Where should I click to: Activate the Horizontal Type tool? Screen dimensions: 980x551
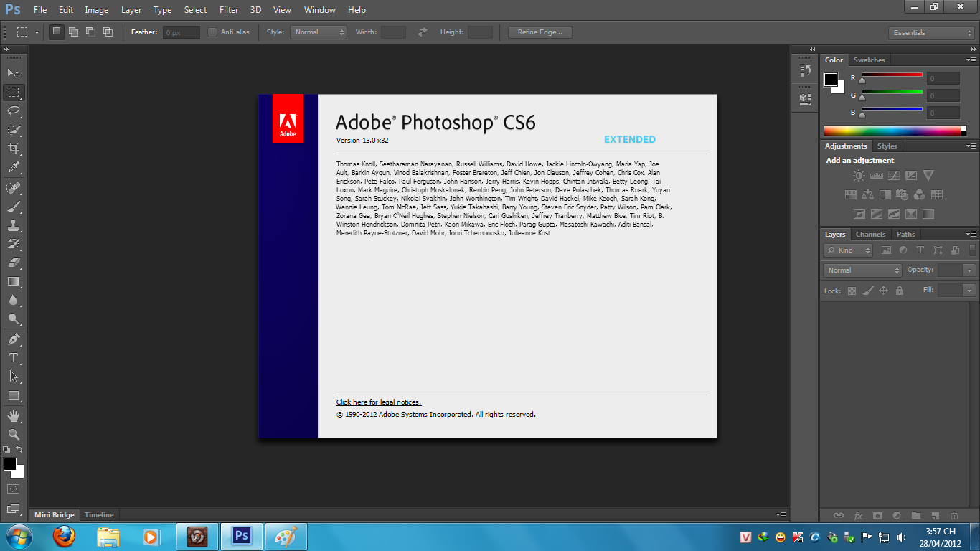14,358
